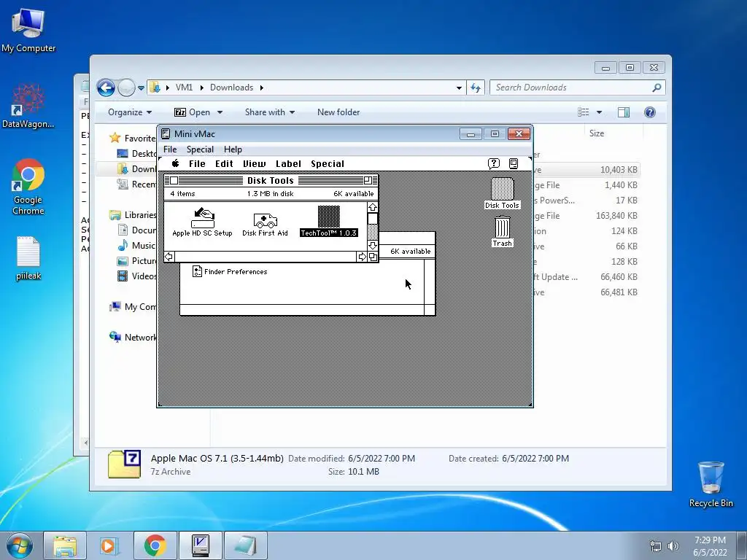This screenshot has height=560, width=747.
Task: Open the Mac Edit menu
Action: point(224,163)
